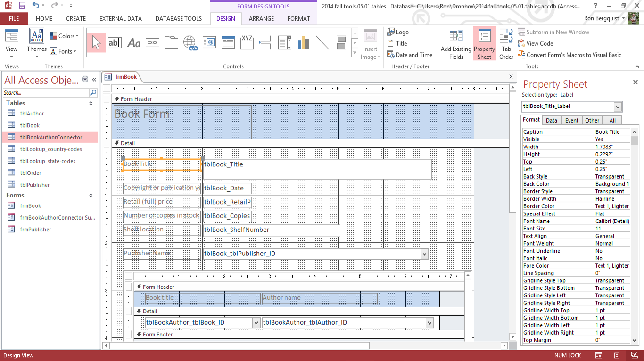The width and height of the screenshot is (644, 361).
Task: Choose the Text Box control
Action: click(115, 43)
